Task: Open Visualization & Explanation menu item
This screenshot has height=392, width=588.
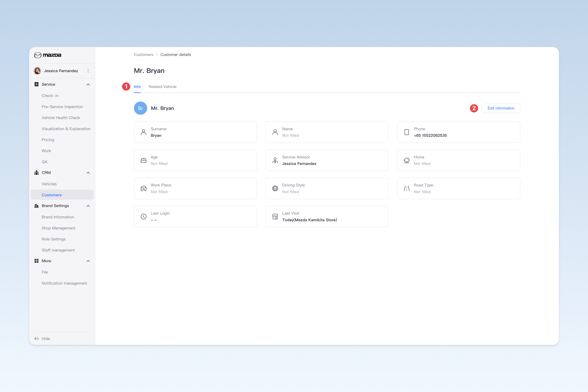Action: click(66, 128)
